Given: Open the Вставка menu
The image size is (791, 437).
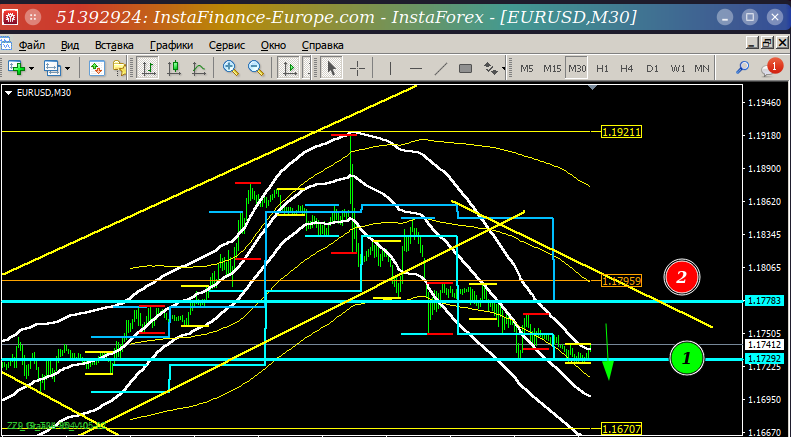Looking at the screenshot, I should pyautogui.click(x=114, y=45).
